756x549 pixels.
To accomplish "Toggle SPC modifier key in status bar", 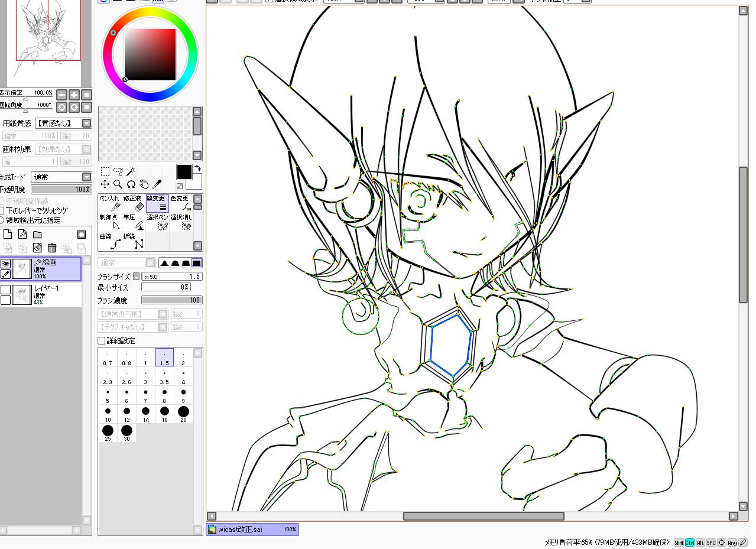I will [711, 542].
